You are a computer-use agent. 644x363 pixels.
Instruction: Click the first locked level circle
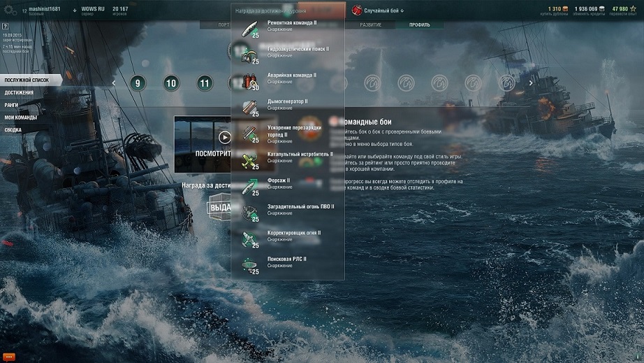pos(372,83)
